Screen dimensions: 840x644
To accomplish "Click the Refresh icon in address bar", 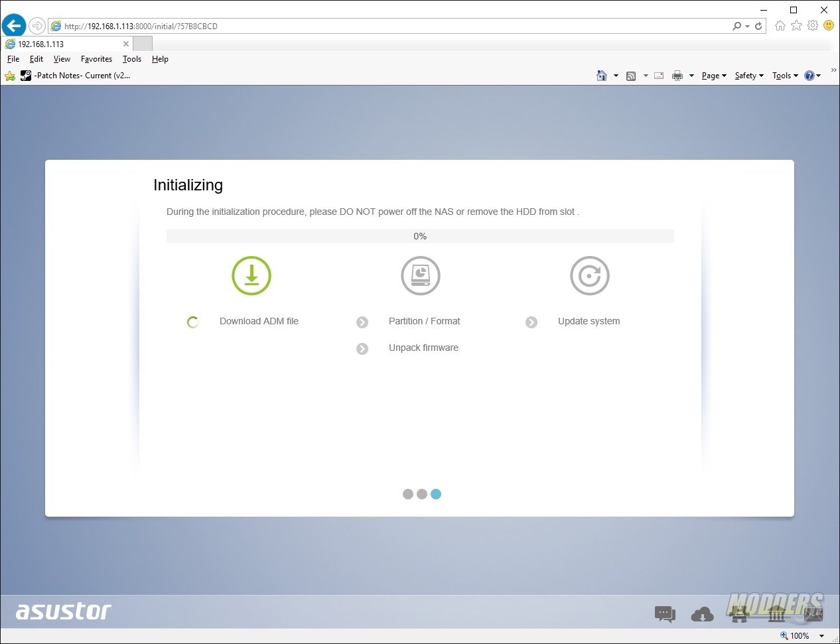I will coord(758,26).
